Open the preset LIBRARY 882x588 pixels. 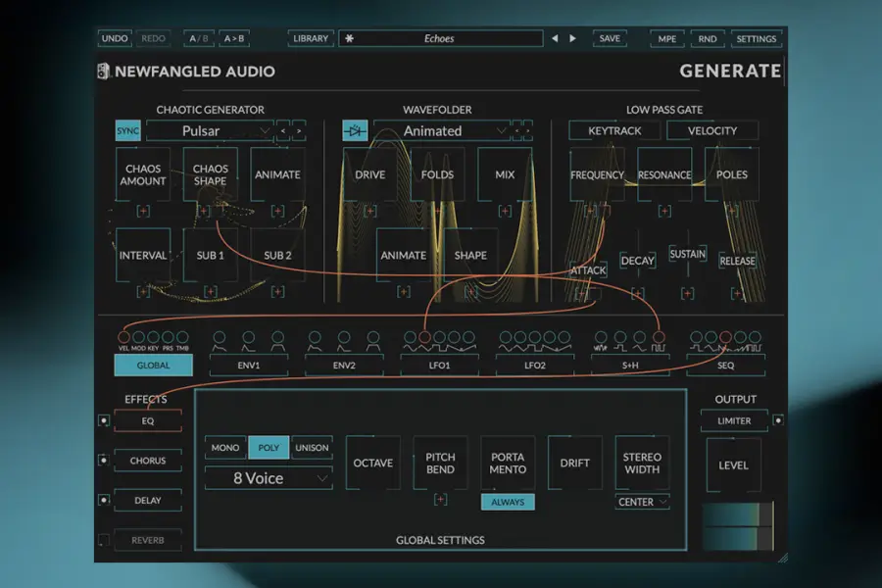point(311,38)
